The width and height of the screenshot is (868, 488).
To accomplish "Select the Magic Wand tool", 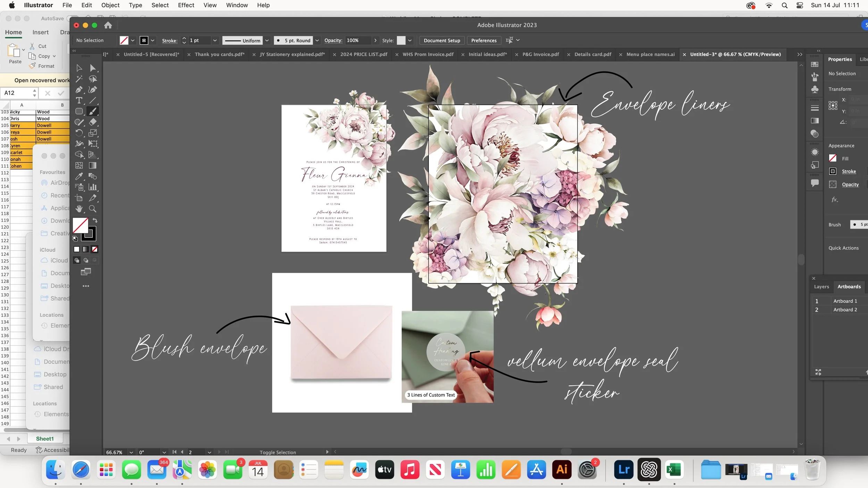I will (79, 79).
